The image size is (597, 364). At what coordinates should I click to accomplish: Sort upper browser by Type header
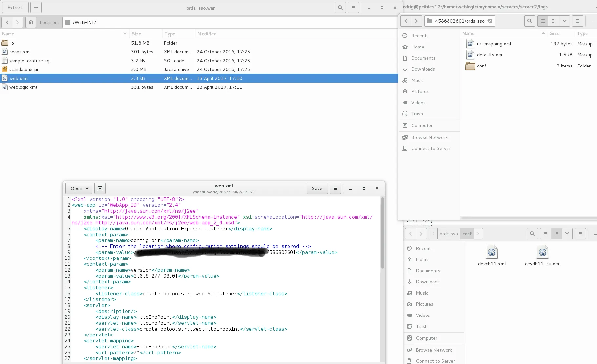tap(586, 33)
